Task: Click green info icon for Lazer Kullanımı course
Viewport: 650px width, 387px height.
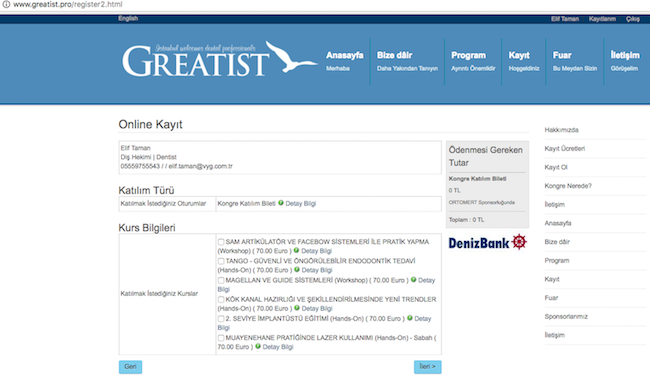Action: [258, 346]
